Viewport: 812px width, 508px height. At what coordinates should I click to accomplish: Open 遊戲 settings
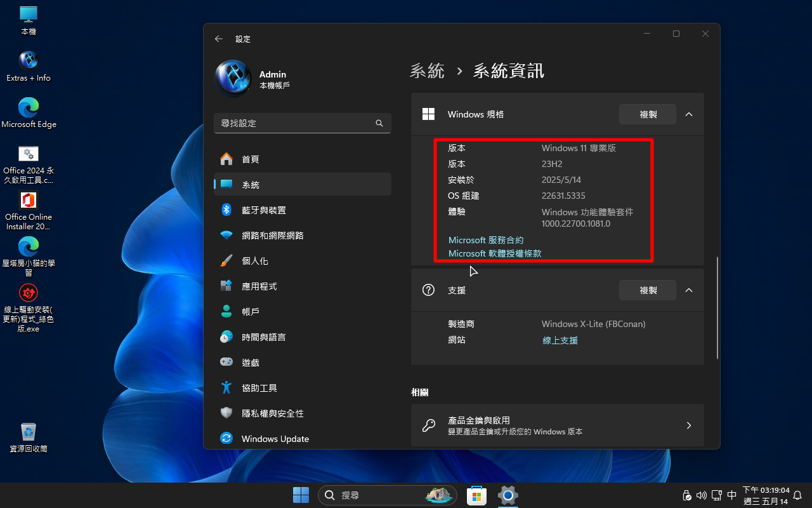[x=303, y=363]
